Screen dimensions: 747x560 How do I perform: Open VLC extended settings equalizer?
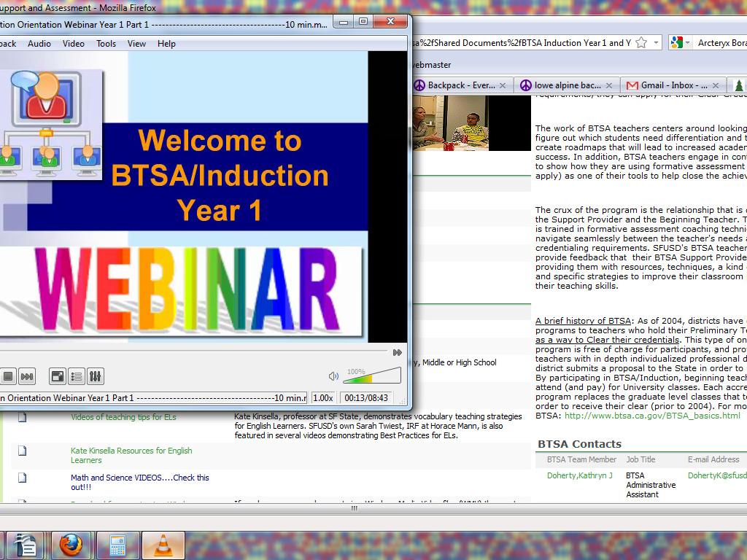point(95,376)
